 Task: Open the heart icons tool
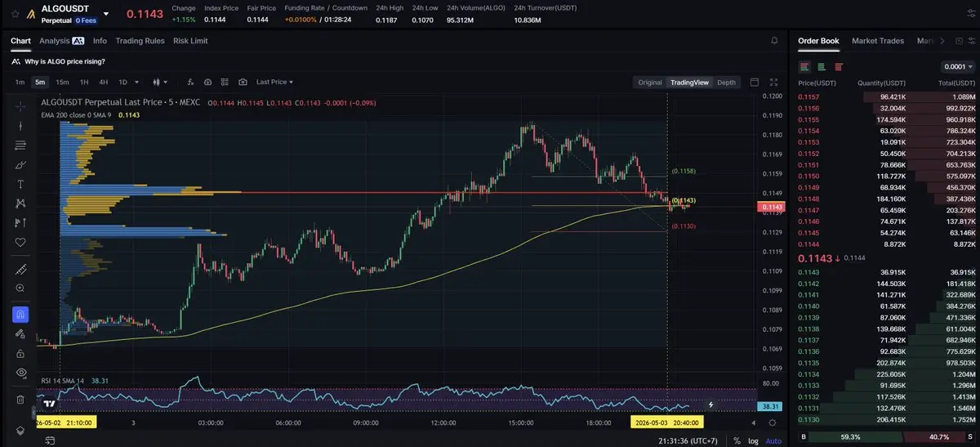(20, 243)
